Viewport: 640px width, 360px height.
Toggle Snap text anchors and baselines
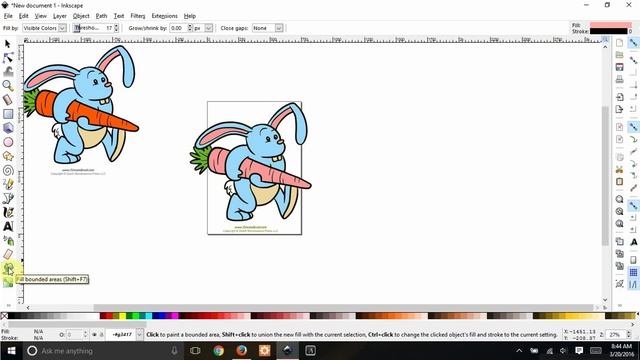pos(633,242)
